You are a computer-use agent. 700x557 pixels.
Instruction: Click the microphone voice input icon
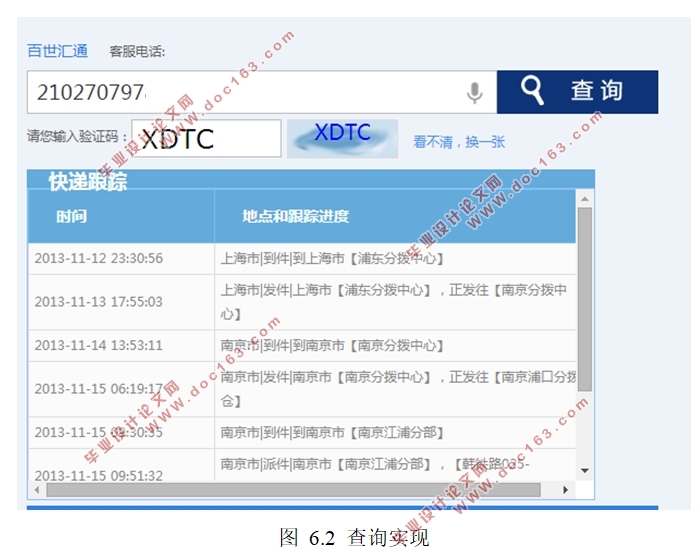tap(475, 92)
